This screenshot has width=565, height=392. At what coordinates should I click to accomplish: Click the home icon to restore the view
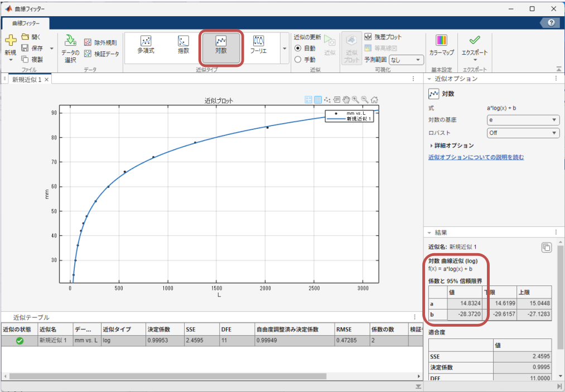pyautogui.click(x=374, y=99)
